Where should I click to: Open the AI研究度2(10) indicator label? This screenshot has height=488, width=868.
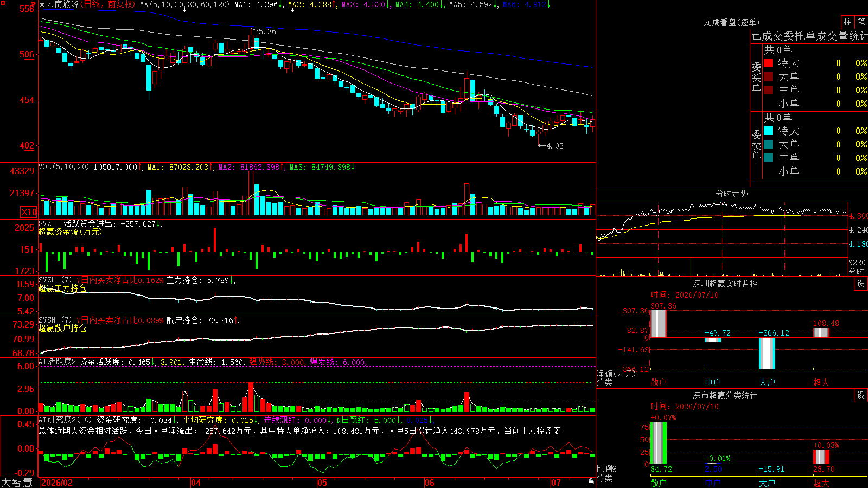pos(65,420)
